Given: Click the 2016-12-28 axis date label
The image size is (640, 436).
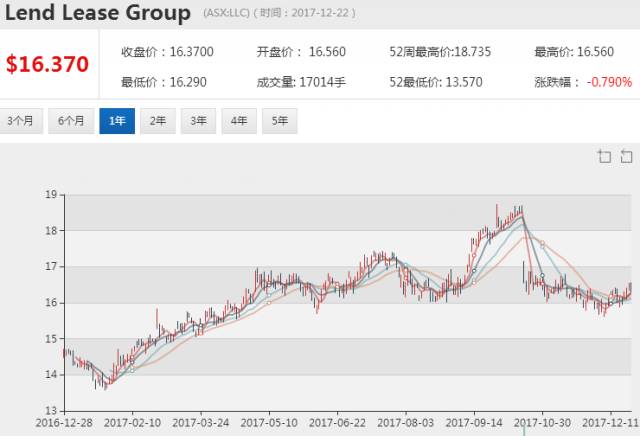Looking at the screenshot, I should tap(64, 423).
